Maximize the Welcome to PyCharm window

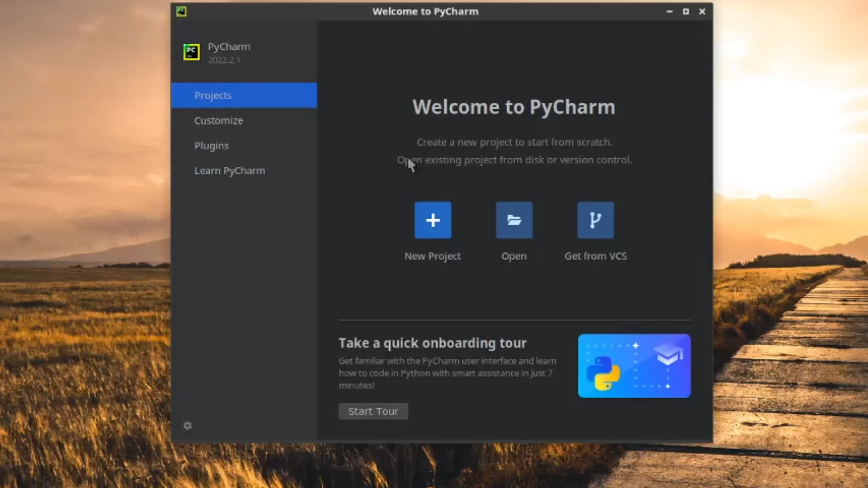click(685, 11)
